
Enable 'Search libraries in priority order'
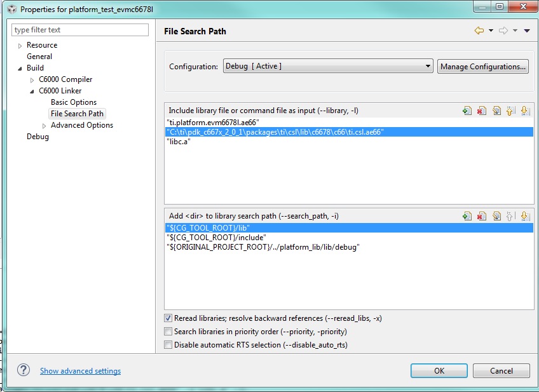click(168, 331)
